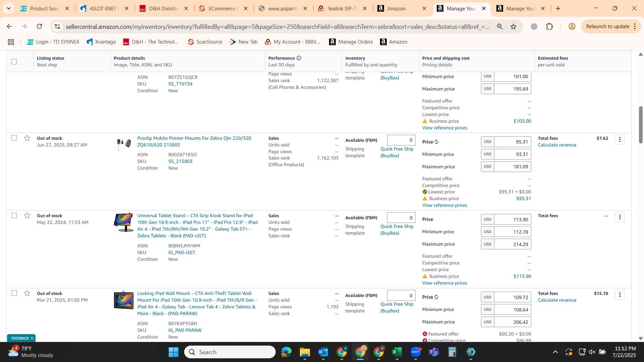The image size is (644, 362).
Task: Open actions menu for Universal Tablet Stand listing
Action: (x=620, y=217)
